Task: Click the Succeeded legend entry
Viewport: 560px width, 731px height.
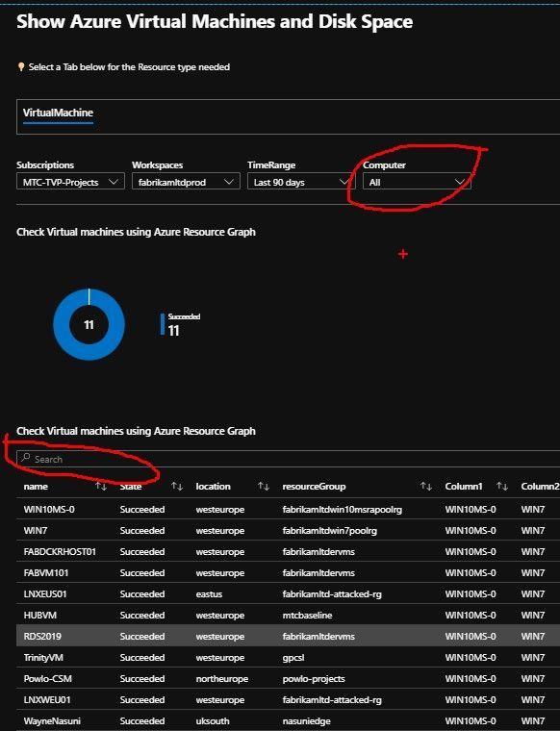Action: pos(181,324)
